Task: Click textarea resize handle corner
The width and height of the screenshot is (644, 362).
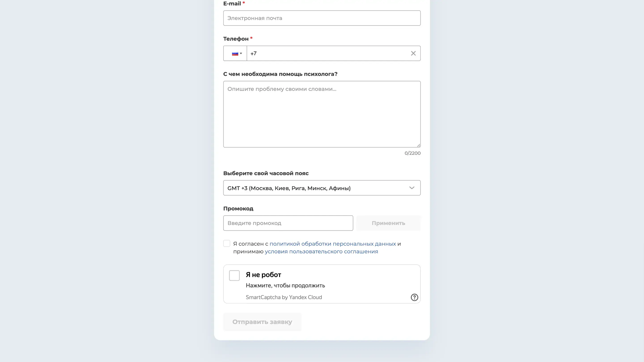Action: (418, 145)
